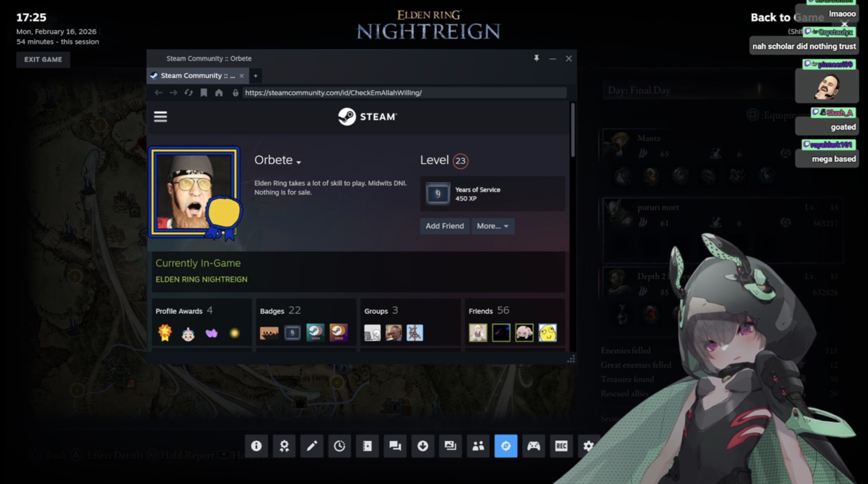Open the Discussions chat icon
This screenshot has width=868, height=484.
tap(395, 446)
